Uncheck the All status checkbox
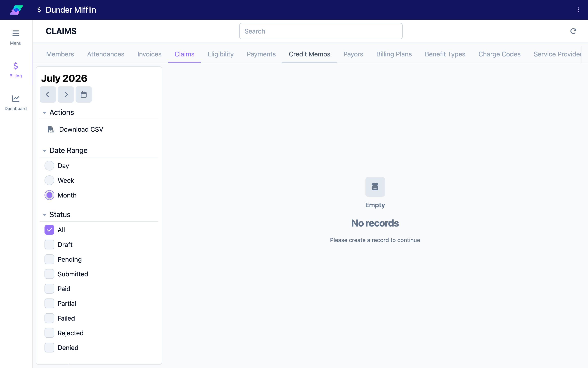Screen dimensions: 588x368 point(49,230)
